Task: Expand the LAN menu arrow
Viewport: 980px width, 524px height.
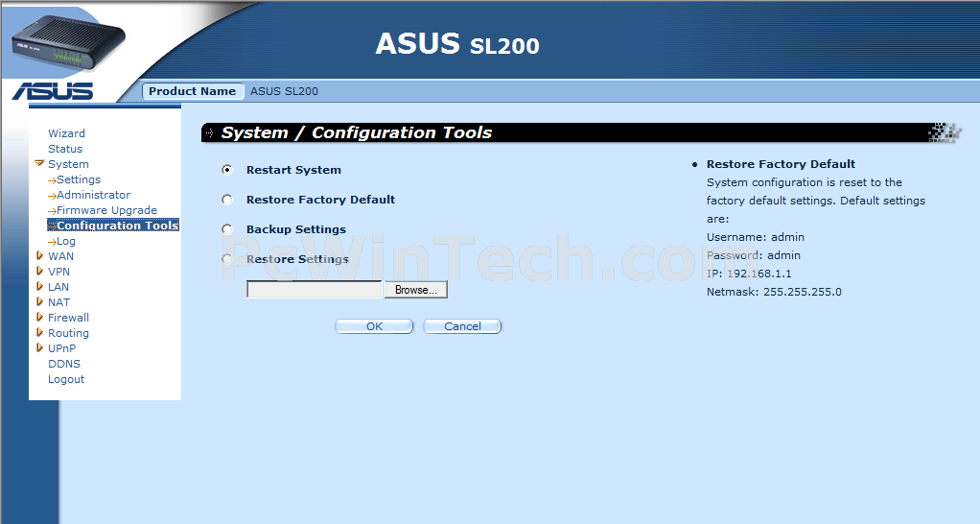Action: tap(39, 286)
